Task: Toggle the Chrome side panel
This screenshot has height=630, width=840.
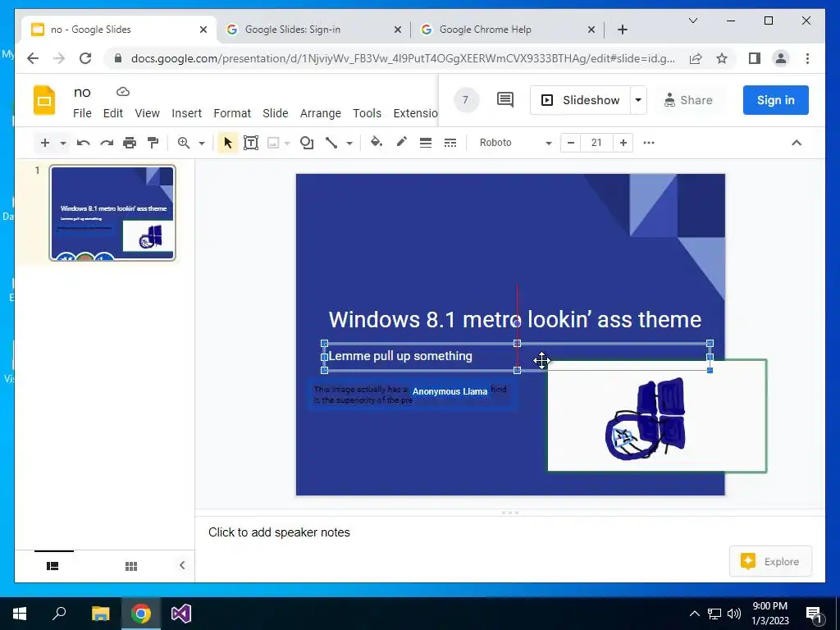Action: 755,58
